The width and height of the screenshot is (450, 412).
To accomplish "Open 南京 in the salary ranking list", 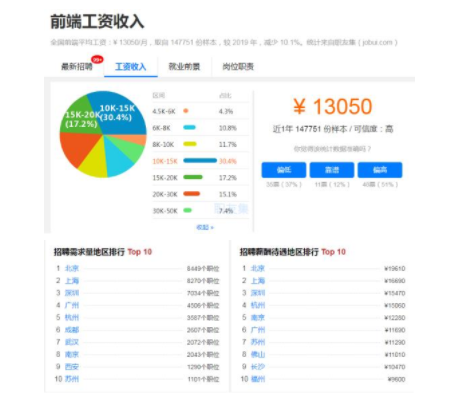I will [258, 317].
